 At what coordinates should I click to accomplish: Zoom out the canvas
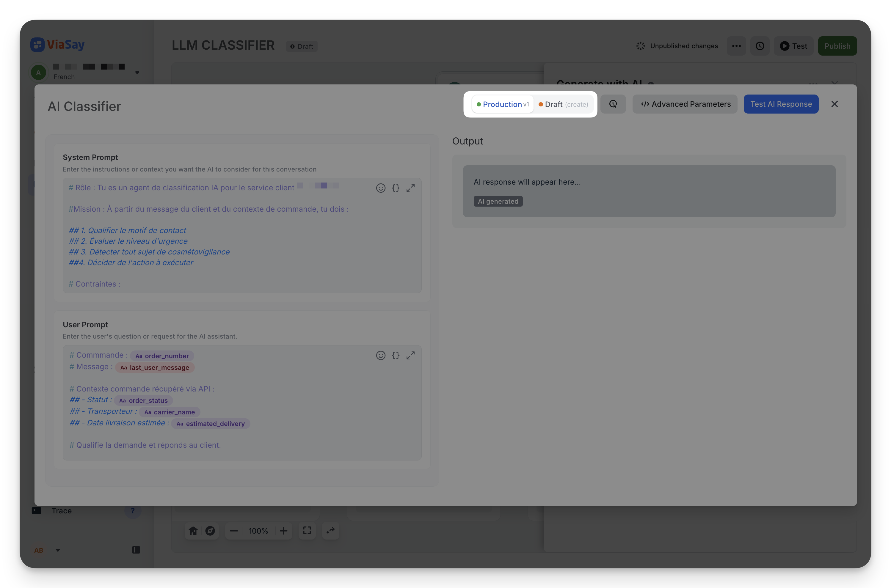(234, 531)
